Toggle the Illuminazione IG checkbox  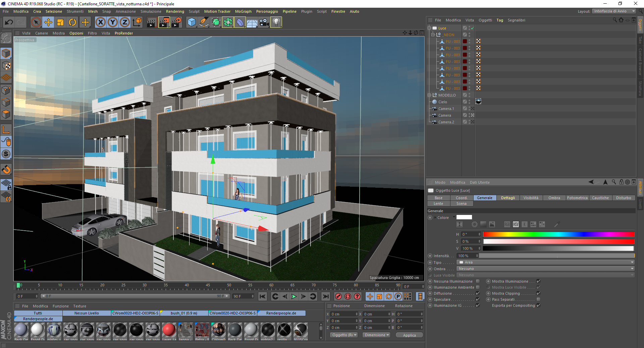[x=478, y=305]
